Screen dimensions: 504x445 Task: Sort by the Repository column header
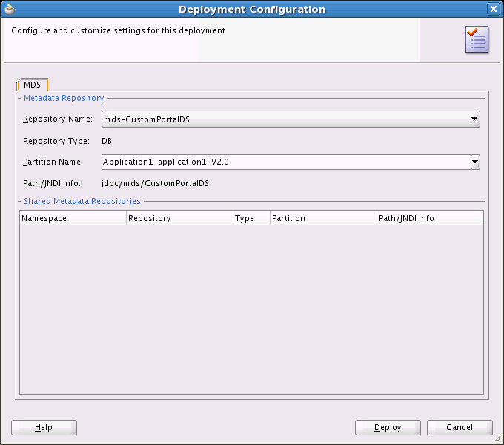[x=179, y=218]
